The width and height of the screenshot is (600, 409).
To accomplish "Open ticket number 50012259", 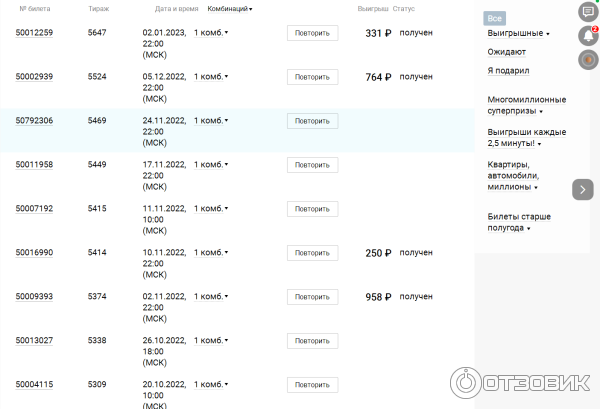I will (34, 33).
